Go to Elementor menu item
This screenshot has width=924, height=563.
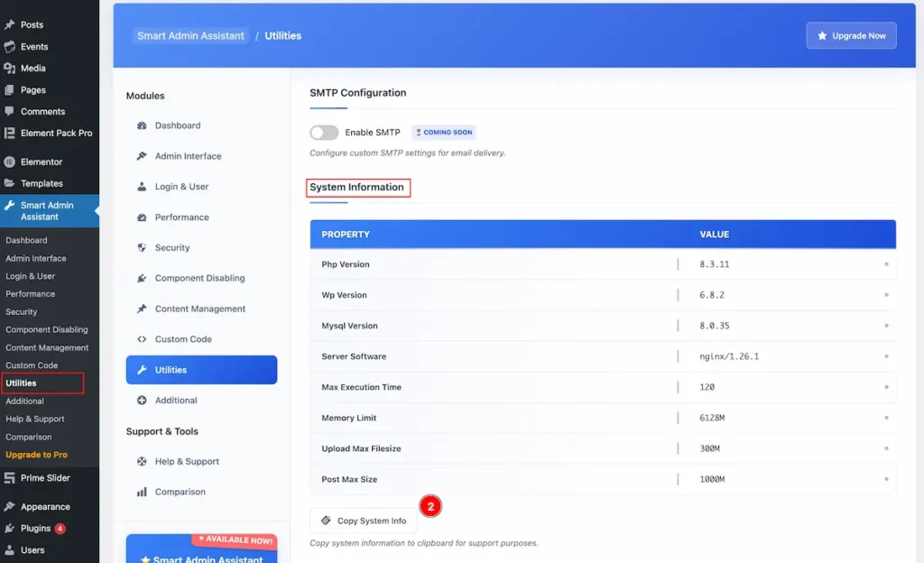point(42,162)
